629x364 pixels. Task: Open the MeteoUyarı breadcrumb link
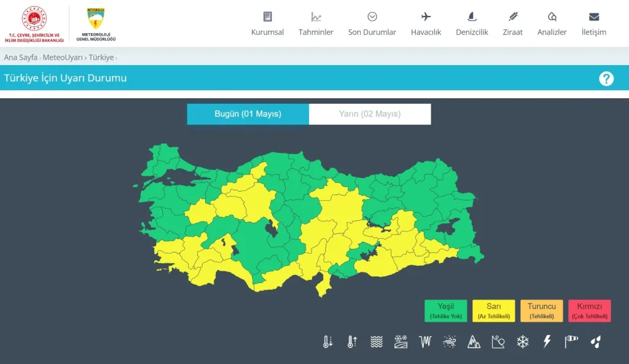pos(63,57)
